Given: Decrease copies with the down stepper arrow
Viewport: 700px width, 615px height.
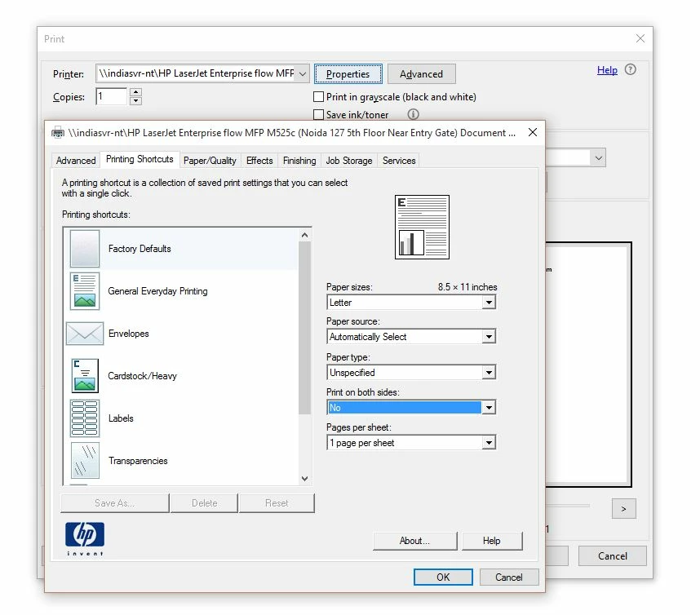Looking at the screenshot, I should (135, 101).
